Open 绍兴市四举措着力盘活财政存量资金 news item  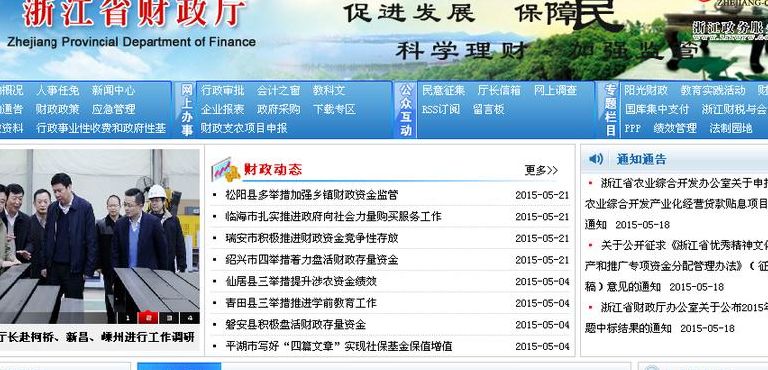pos(312,260)
